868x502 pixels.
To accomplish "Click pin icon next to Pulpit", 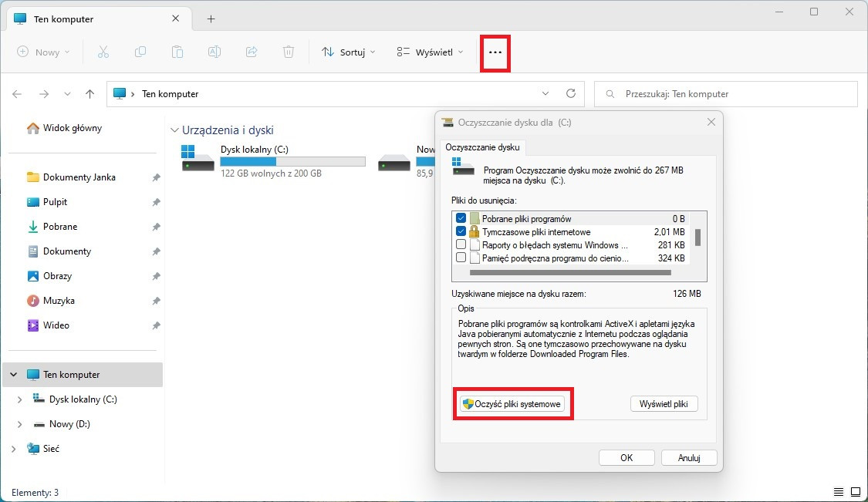I will [156, 203].
